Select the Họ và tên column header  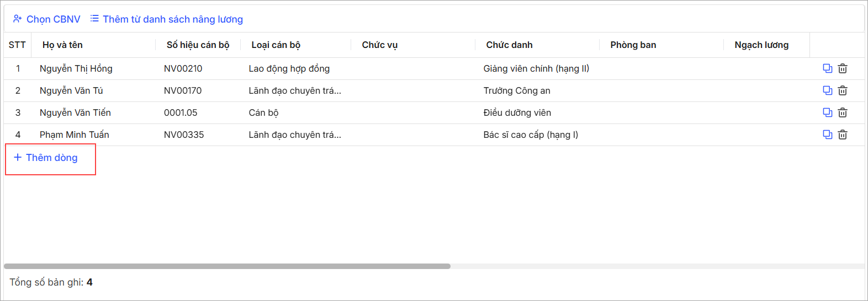(62, 45)
